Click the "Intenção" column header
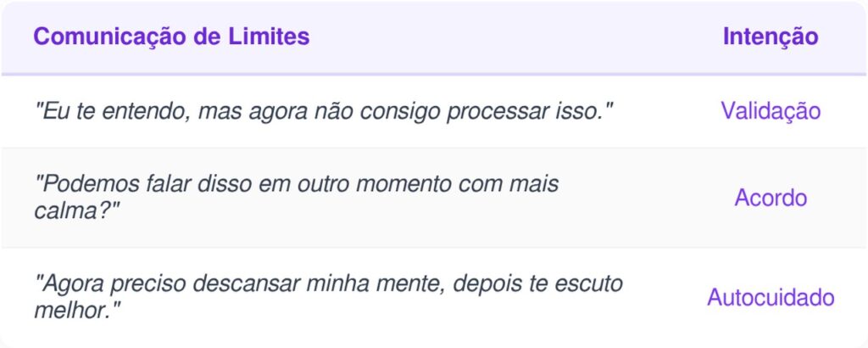Image resolution: width=868 pixels, height=348 pixels. coord(770,37)
